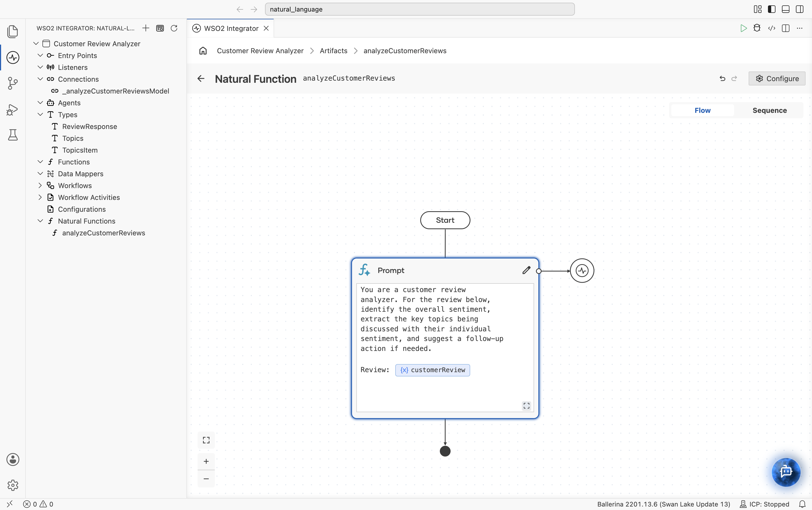Switch to the Sequence view tab
This screenshot has height=510, width=812.
pos(770,110)
